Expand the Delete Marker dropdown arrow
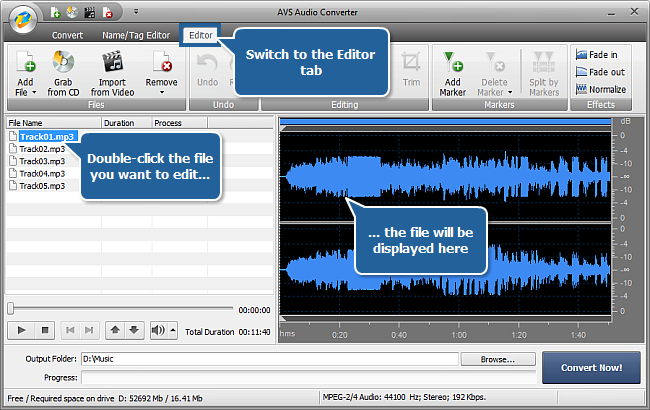Screen dimensions: 650x410 click(510, 92)
